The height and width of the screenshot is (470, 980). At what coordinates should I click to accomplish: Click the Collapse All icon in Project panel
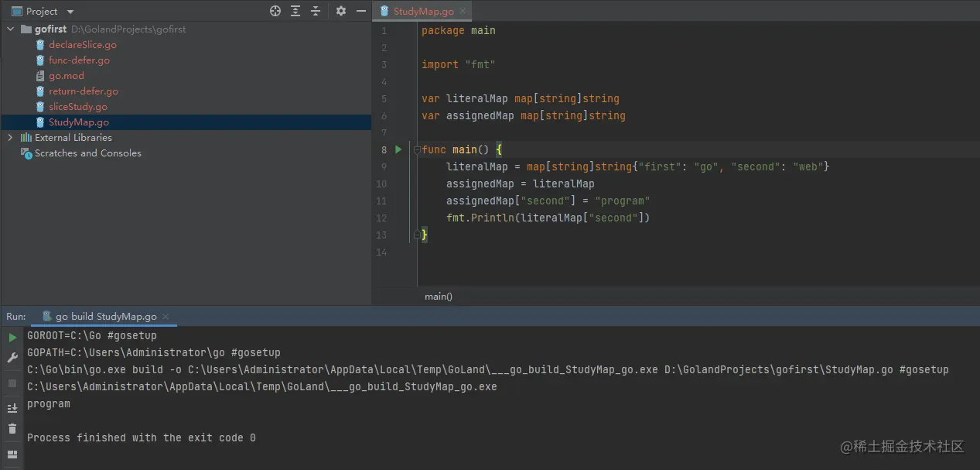(316, 11)
